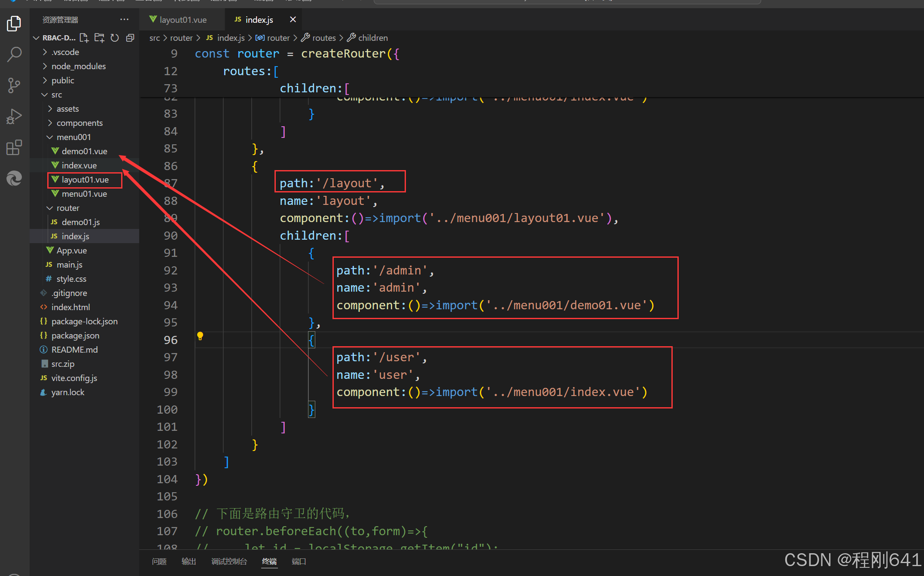Close the index.js editor tab
924x576 pixels.
[293, 20]
